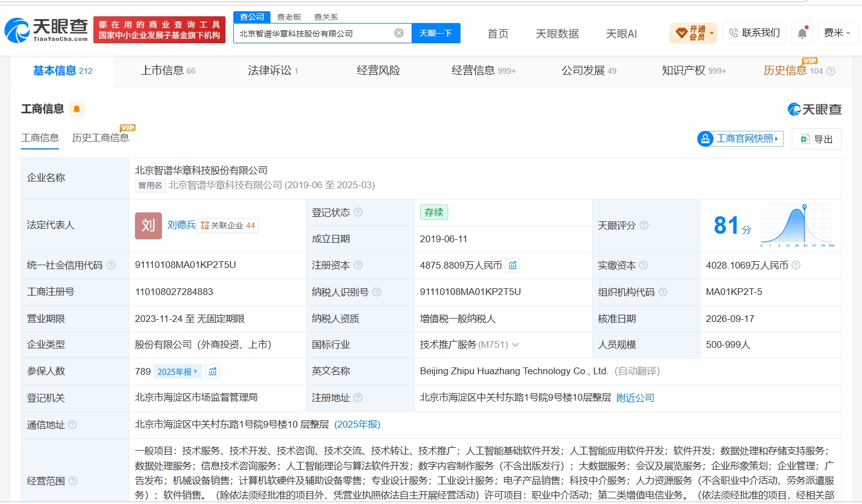Expand the 开通会员 VIP dropdown
The image size is (862, 504).
(693, 33)
